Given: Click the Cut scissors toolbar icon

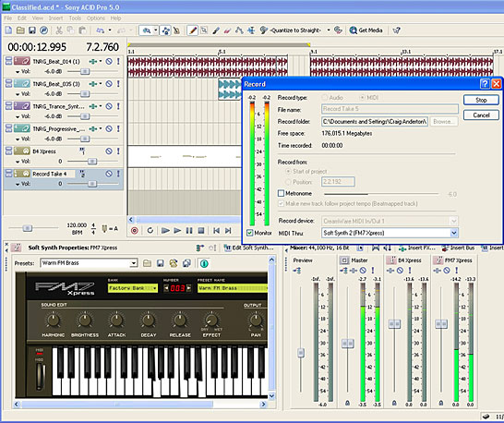Looking at the screenshot, I should pyautogui.click(x=59, y=30).
